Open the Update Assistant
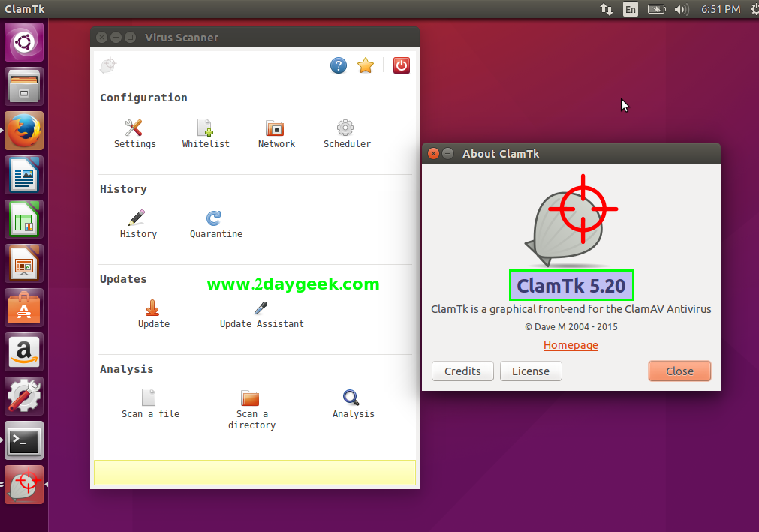 (261, 314)
